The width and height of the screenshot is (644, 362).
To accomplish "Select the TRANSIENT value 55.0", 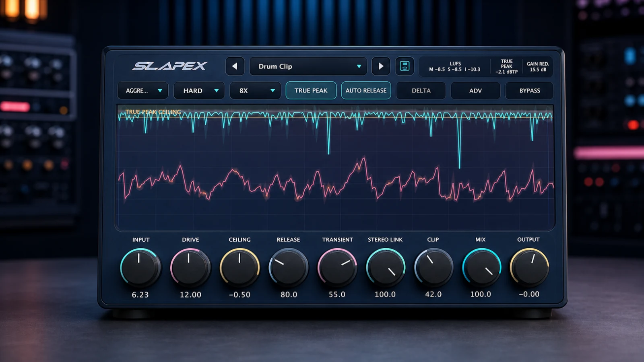I will point(337,294).
